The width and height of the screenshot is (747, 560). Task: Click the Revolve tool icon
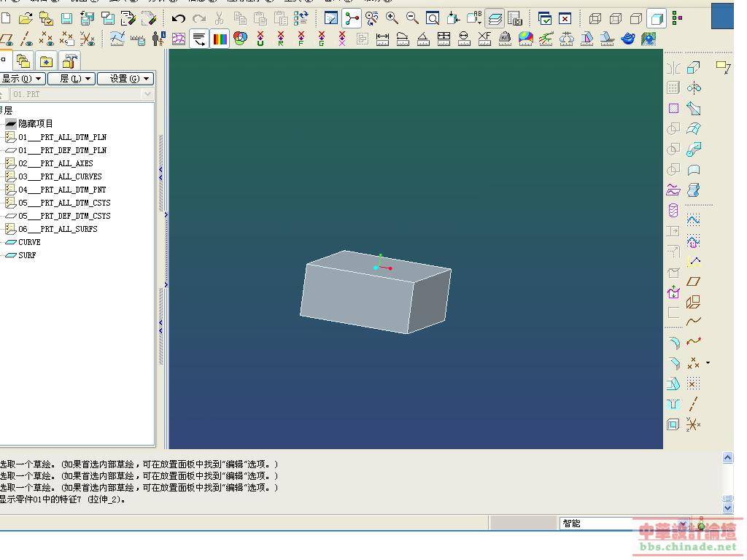tap(694, 88)
